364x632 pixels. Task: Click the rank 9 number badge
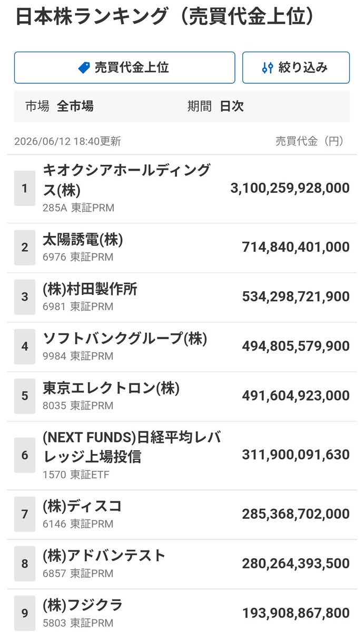[x=25, y=613]
